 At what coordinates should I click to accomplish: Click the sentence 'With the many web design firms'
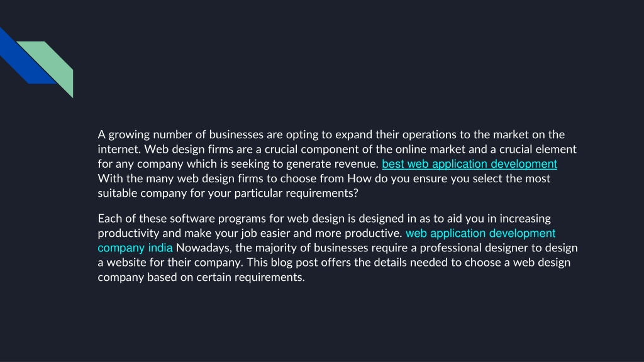222,178
